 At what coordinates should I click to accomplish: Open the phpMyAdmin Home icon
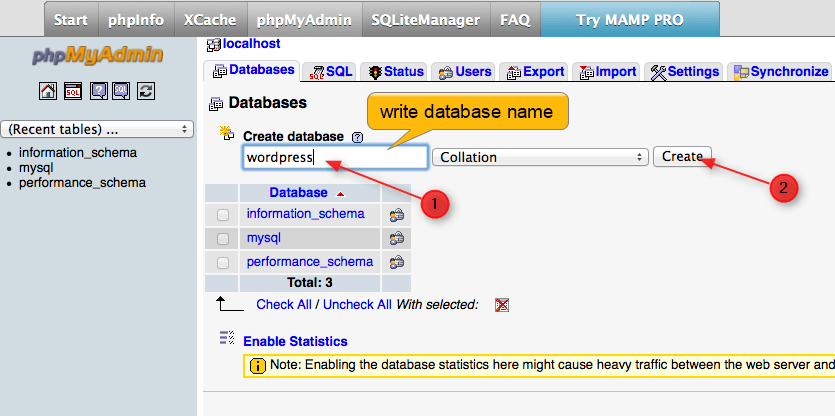[48, 91]
